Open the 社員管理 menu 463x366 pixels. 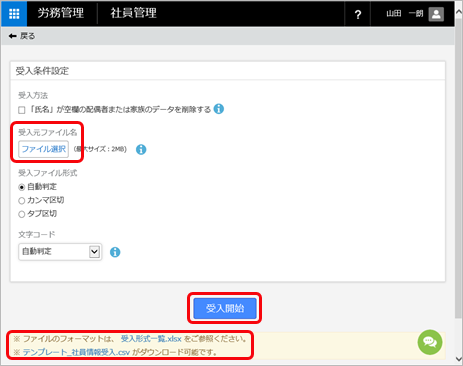tap(133, 13)
